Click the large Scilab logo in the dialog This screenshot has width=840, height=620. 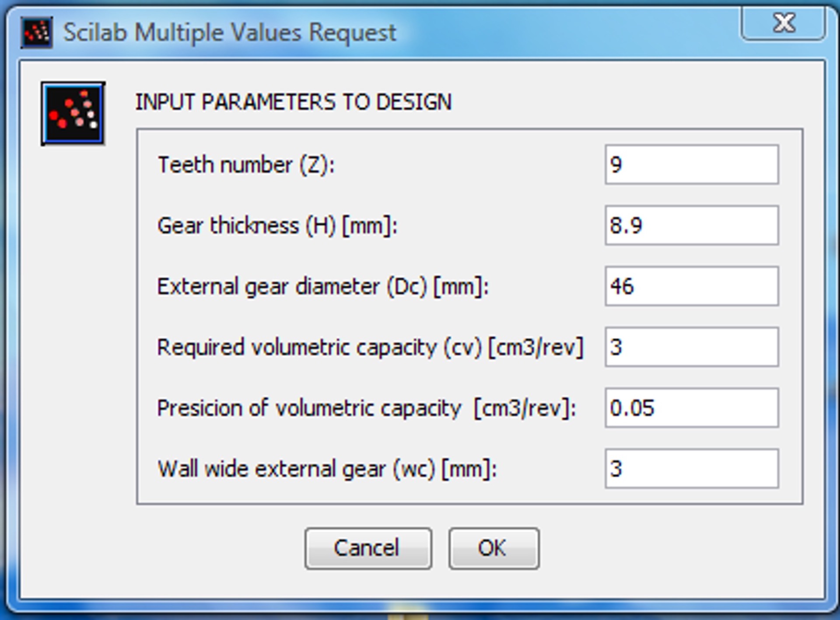pyautogui.click(x=73, y=114)
